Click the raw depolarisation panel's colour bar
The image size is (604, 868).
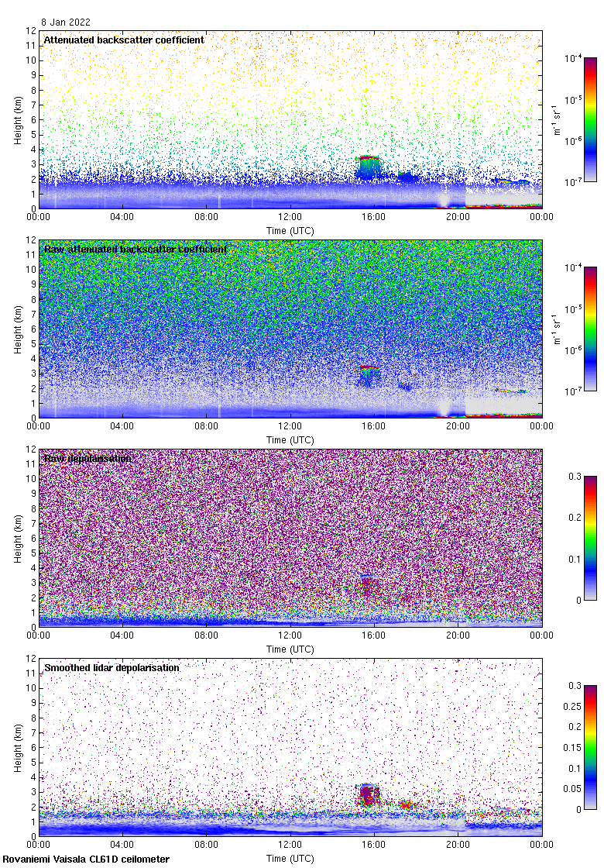590,538
